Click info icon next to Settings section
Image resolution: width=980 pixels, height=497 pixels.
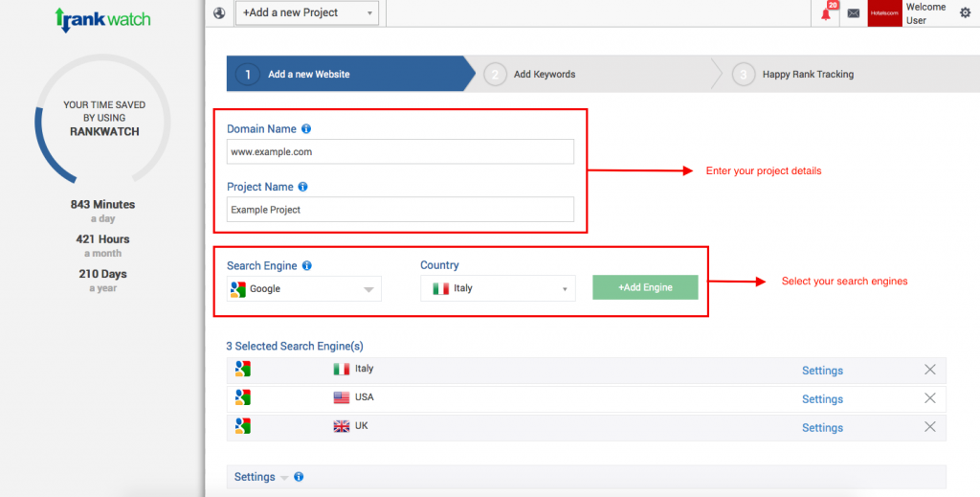click(x=299, y=477)
